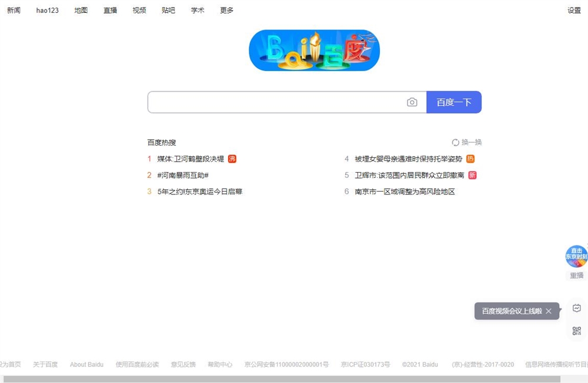Image resolution: width=588 pixels, height=383 pixels.
Task: Open the hao123 nav link
Action: (47, 10)
